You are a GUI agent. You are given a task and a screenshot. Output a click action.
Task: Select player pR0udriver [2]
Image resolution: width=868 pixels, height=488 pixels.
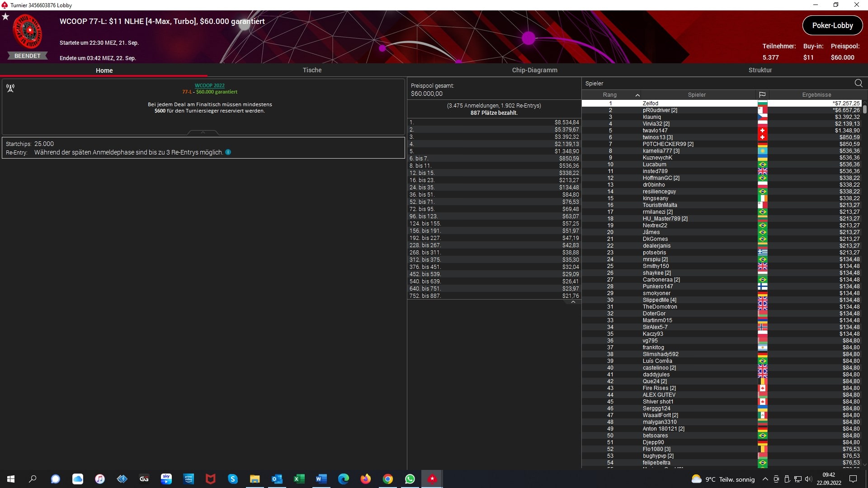point(722,110)
